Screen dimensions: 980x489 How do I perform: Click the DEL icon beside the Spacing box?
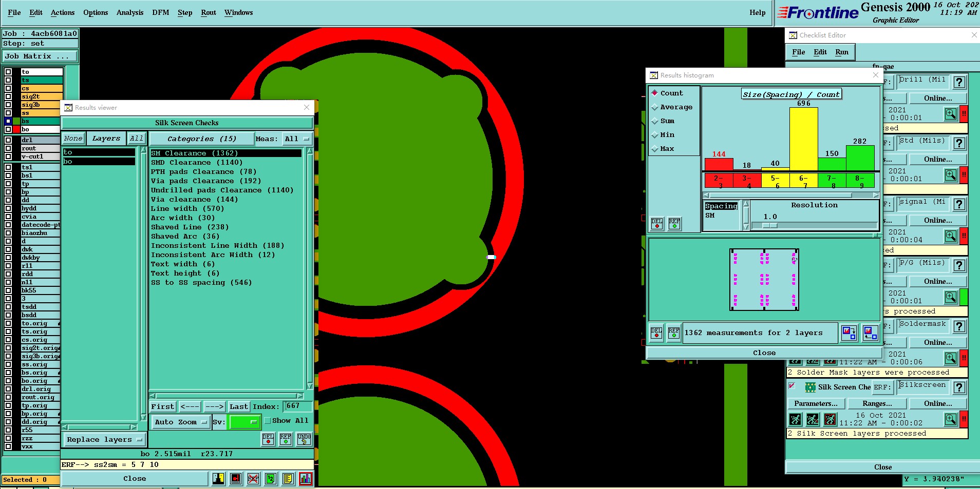tap(657, 224)
